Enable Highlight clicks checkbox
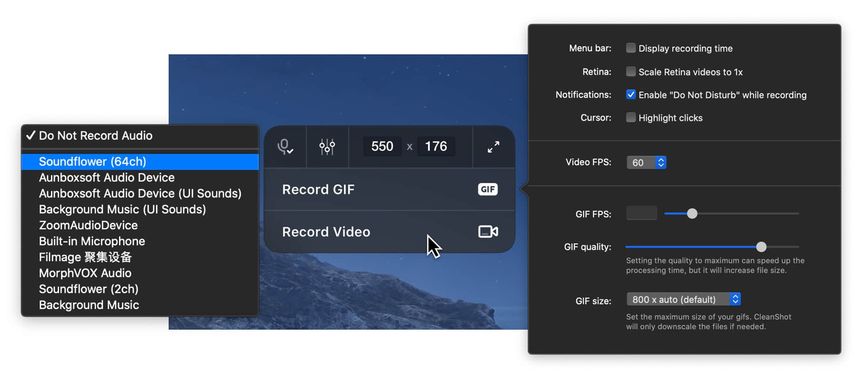This screenshot has width=868, height=384. 631,117
